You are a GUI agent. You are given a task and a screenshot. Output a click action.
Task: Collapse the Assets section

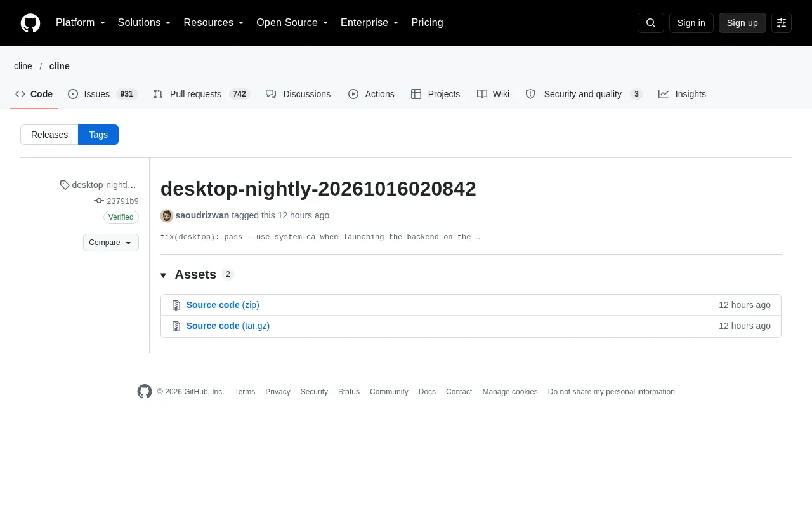pyautogui.click(x=197, y=274)
